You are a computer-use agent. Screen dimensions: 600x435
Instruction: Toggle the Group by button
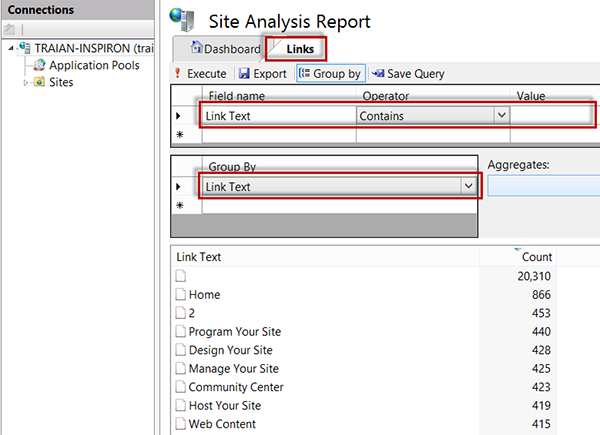(x=329, y=74)
